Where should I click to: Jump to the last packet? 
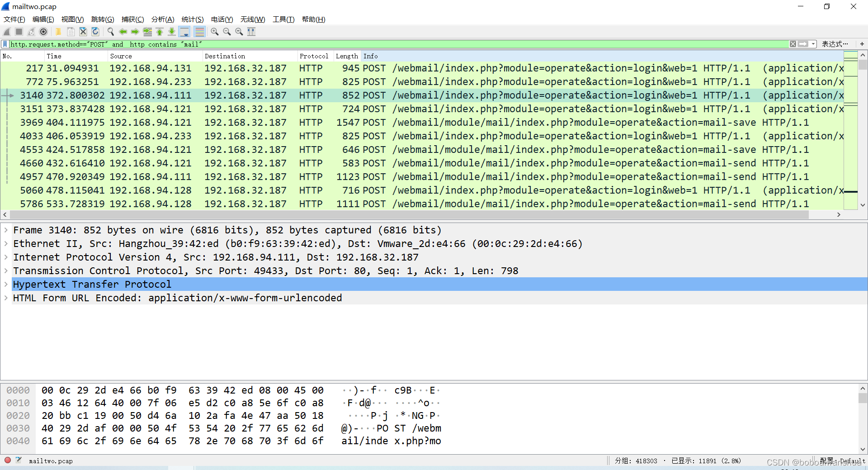pos(172,32)
